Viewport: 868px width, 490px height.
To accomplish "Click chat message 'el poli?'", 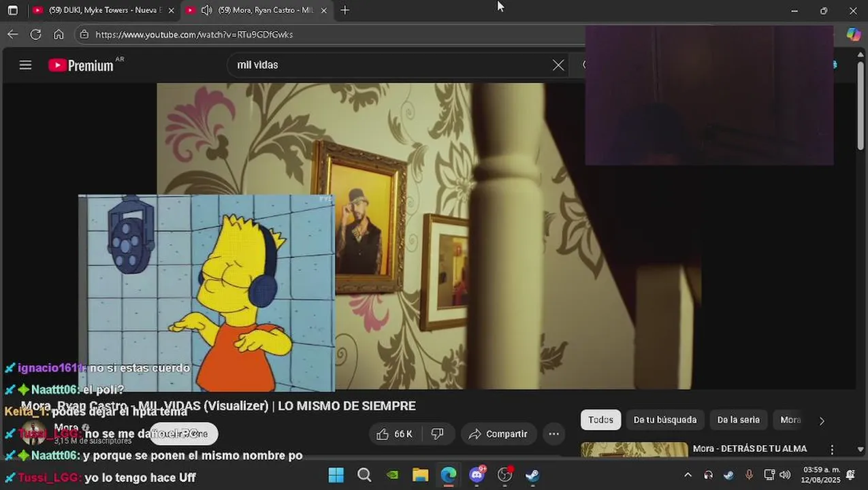I will (104, 390).
